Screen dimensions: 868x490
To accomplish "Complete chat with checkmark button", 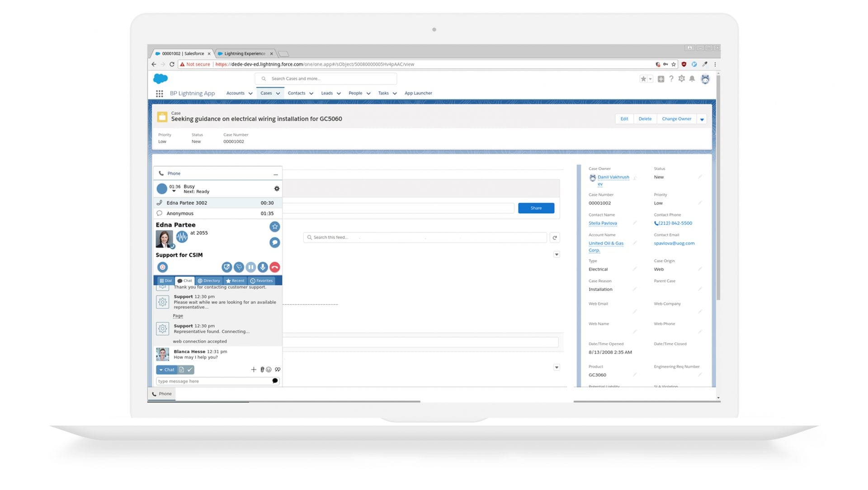I will click(x=190, y=370).
